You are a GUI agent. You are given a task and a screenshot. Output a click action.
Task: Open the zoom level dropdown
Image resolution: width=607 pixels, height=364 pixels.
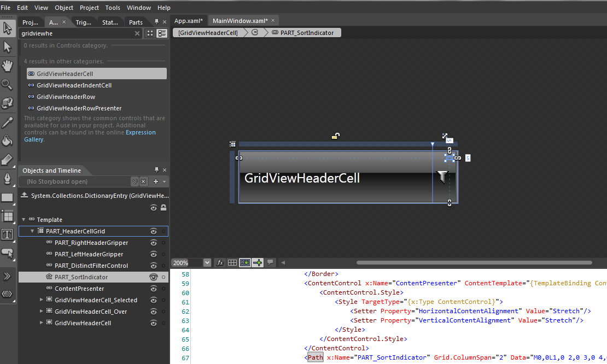207,263
